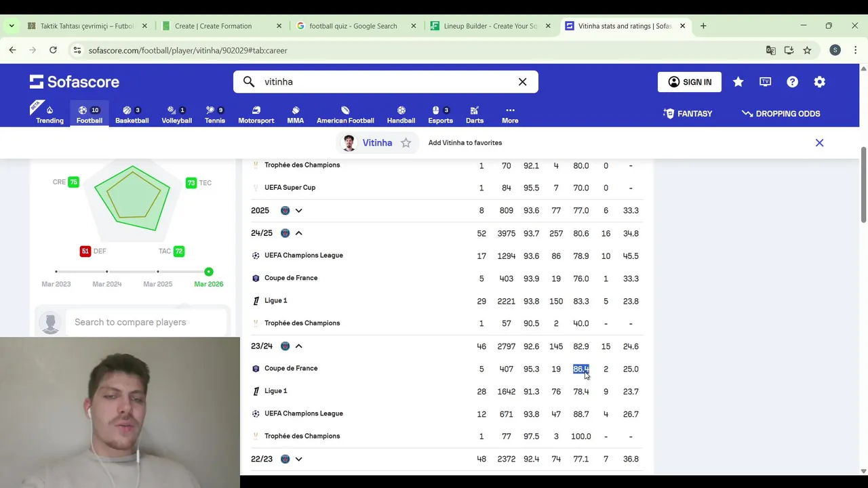Screen dimensions: 868x488
Task: Open the FANTASY link
Action: [x=688, y=114]
